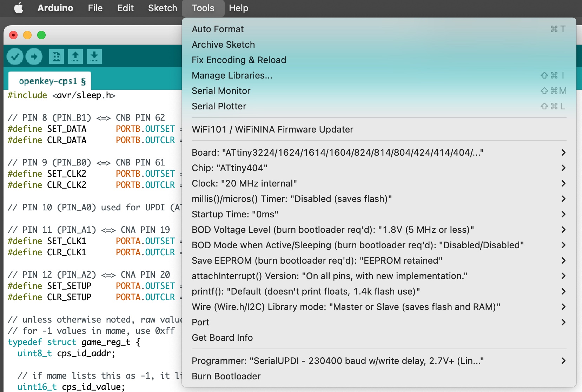Click the '// PIN 10 (PIN_A0)' comment line
This screenshot has width=582, height=392.
coord(95,208)
